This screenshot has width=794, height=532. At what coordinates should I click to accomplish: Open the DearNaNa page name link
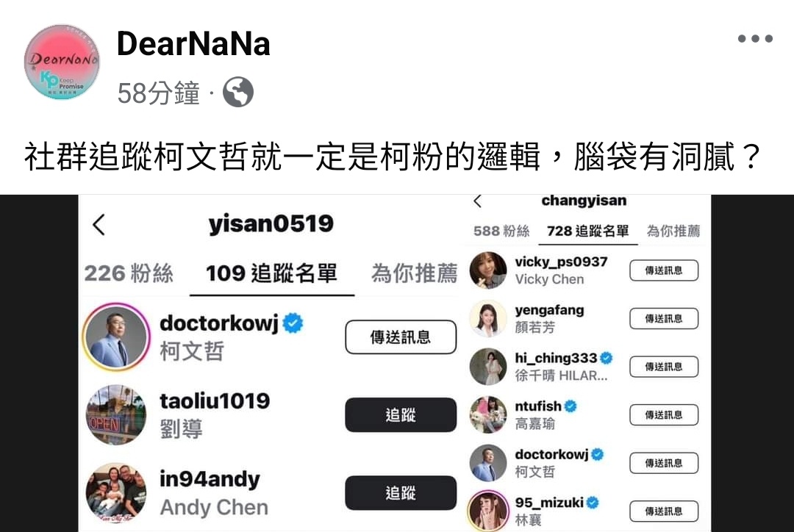(193, 43)
